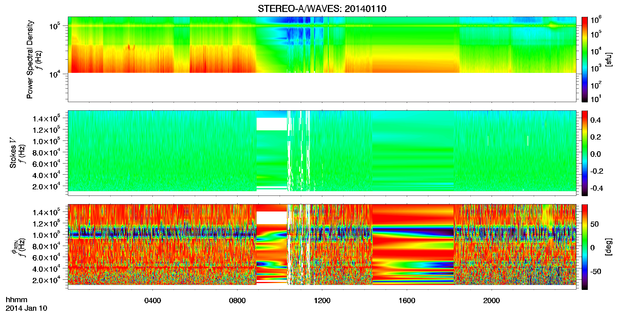
Task: Click the Stokes V spectrogram panel
Action: point(322,153)
